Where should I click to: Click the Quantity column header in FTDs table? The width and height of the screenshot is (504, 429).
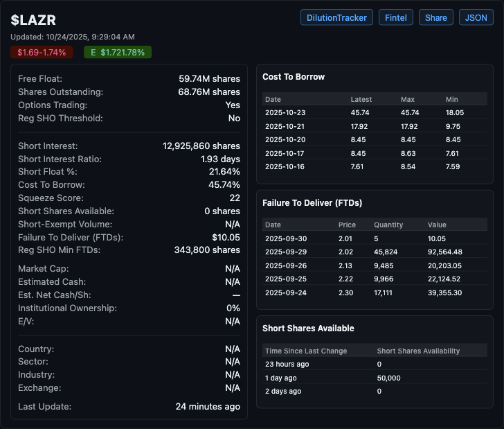click(388, 225)
